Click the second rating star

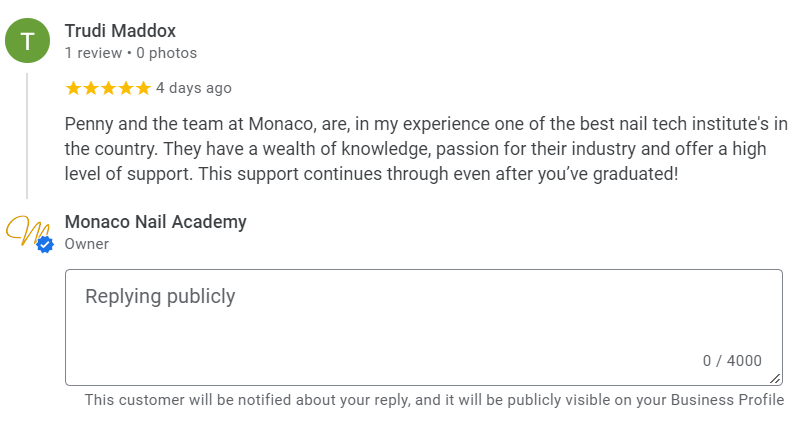click(91, 88)
